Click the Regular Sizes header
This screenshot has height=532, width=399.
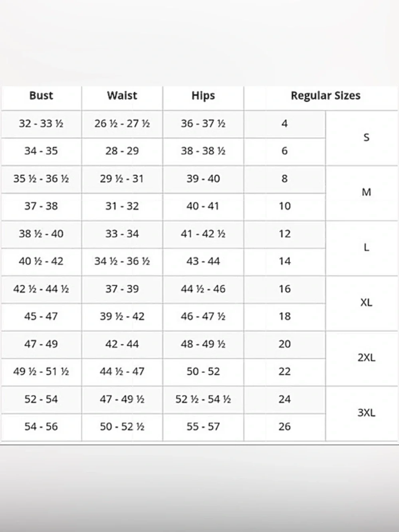(325, 96)
